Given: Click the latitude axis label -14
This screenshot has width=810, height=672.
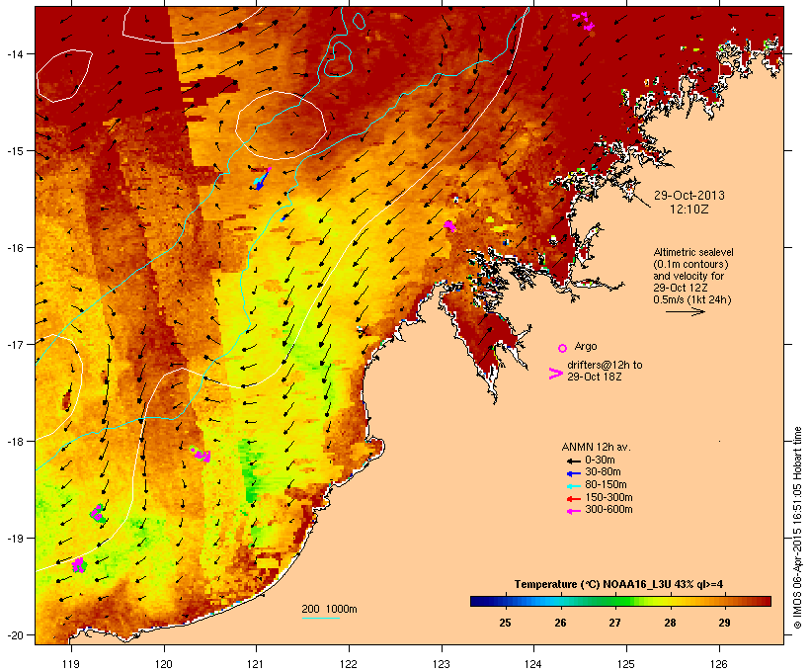Looking at the screenshot, I should click(14, 53).
